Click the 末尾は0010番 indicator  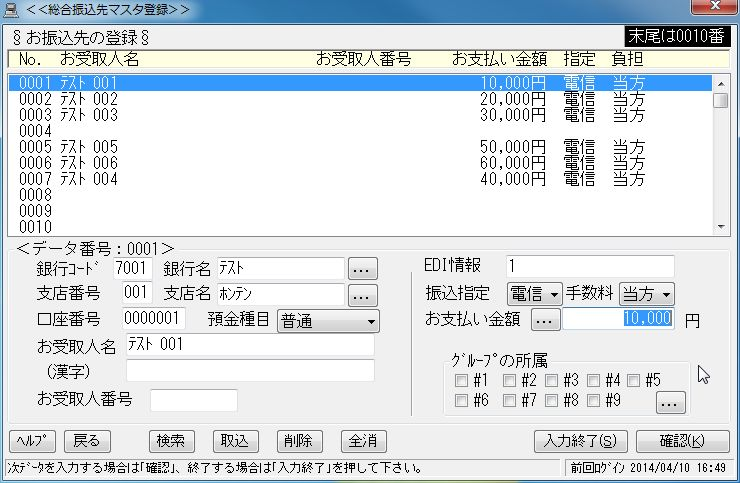click(x=677, y=36)
